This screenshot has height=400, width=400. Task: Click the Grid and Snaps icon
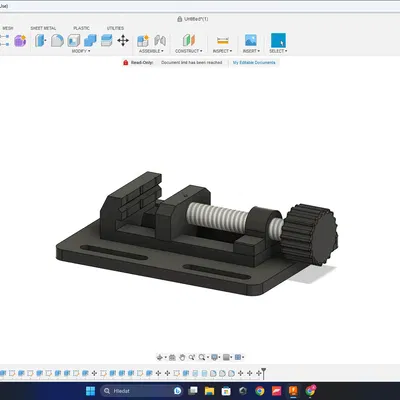point(226,357)
